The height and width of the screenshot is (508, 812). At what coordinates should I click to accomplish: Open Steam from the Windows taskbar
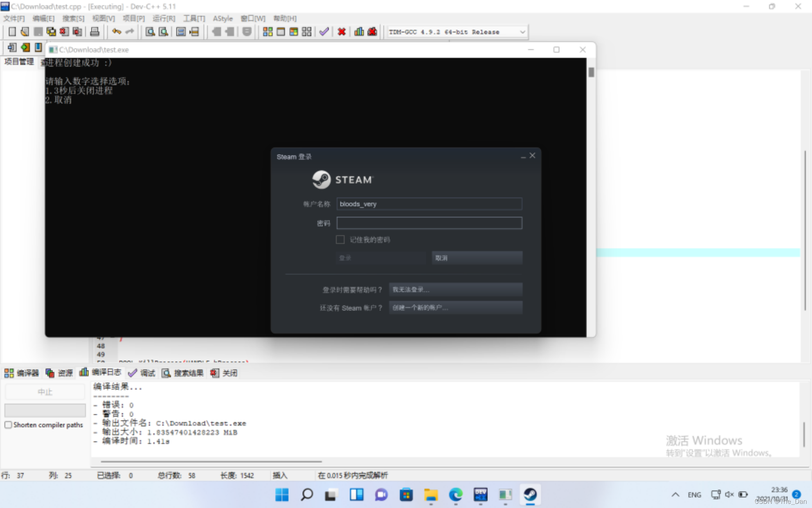click(530, 495)
